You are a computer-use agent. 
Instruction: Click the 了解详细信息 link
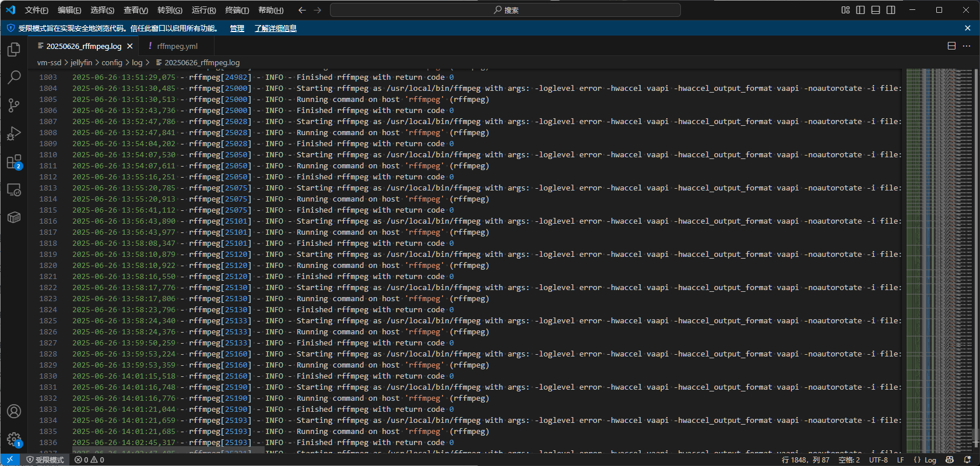[275, 29]
